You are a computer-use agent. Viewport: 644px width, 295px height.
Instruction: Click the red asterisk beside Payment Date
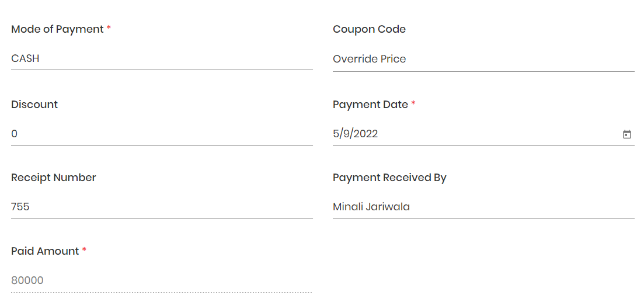413,103
